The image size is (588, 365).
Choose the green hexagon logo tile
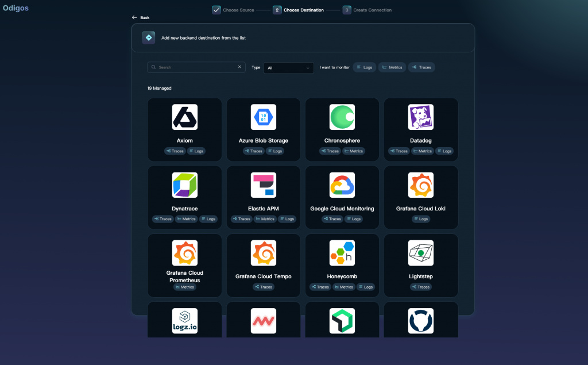(x=342, y=321)
